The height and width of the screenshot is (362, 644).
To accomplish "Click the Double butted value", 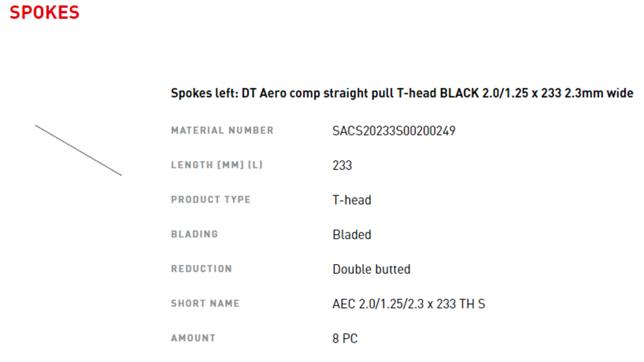I will pos(371,269).
